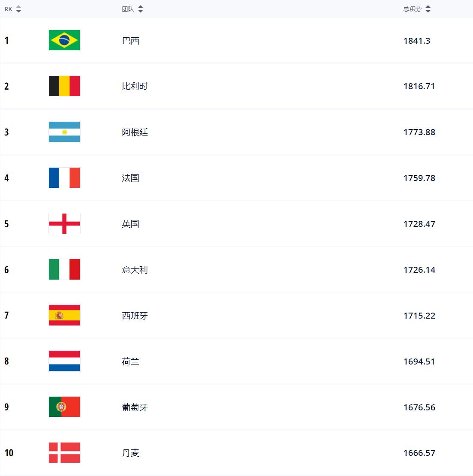Click the Belgium flag icon
Image resolution: width=473 pixels, height=476 pixels.
[x=64, y=86]
